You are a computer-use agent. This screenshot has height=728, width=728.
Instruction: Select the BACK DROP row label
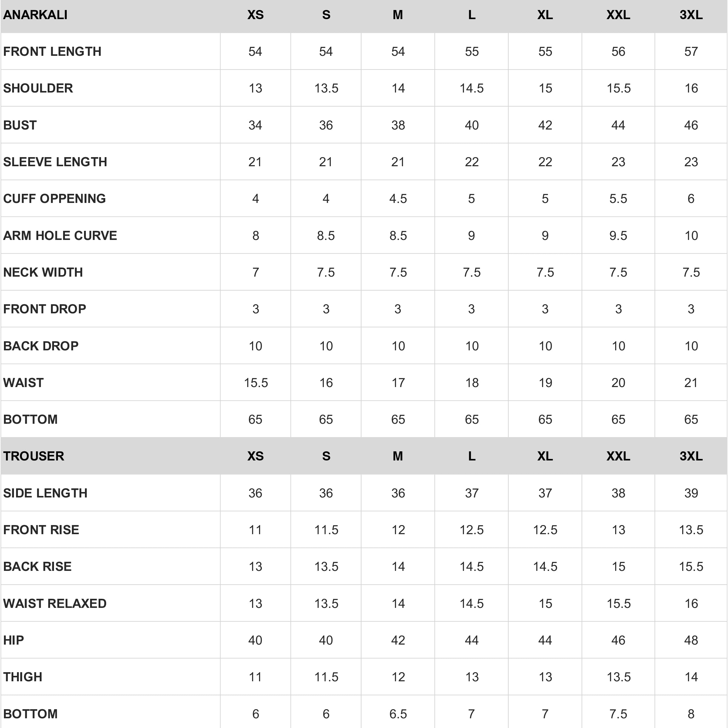(x=41, y=346)
